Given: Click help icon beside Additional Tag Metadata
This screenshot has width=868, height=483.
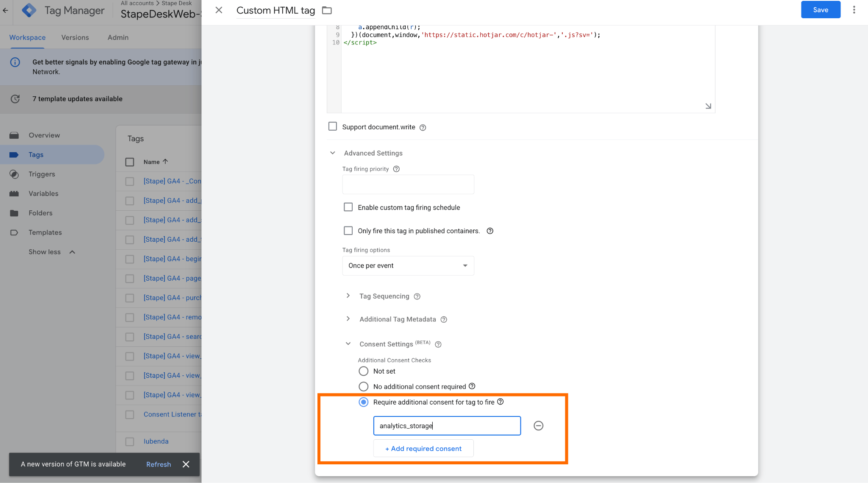Looking at the screenshot, I should click(x=444, y=319).
